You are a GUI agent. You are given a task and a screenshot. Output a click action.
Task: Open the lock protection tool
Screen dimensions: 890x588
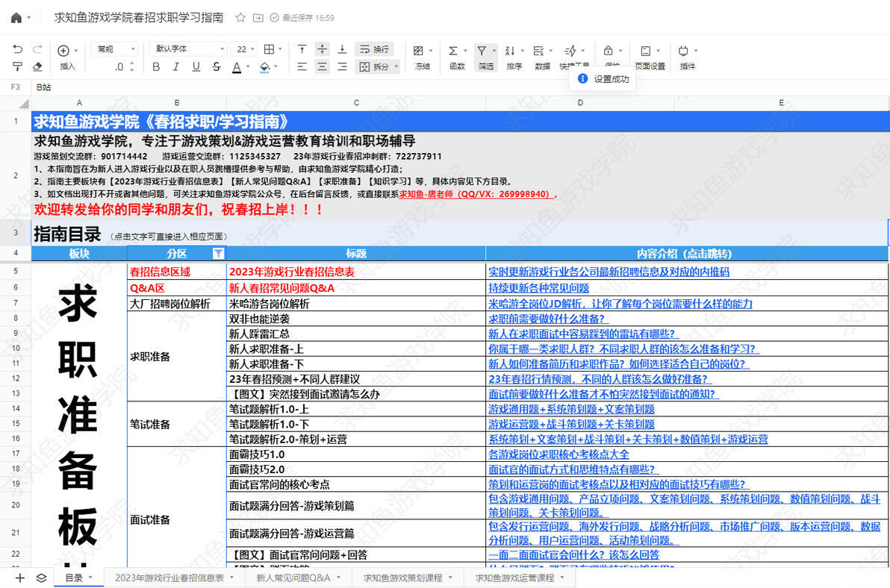pos(608,51)
